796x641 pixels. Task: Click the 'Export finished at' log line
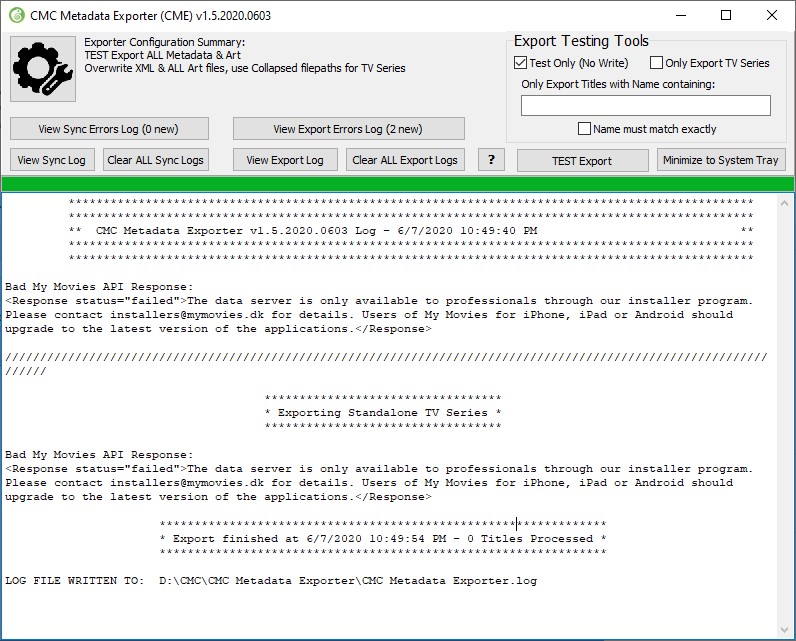(383, 538)
